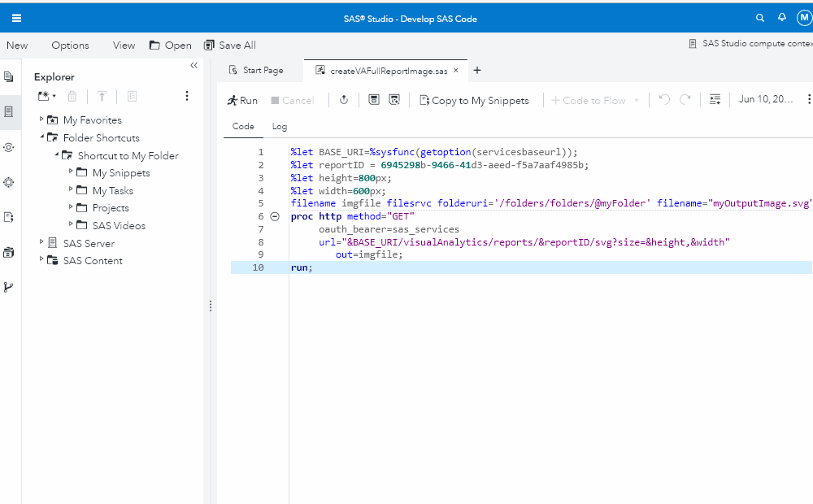Run the SAS program
The height and width of the screenshot is (504, 813).
[x=242, y=100]
